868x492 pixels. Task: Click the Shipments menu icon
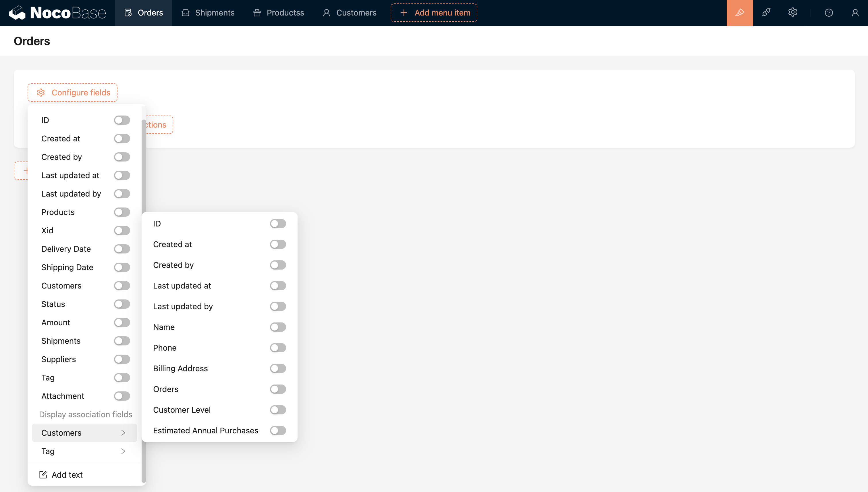click(186, 13)
